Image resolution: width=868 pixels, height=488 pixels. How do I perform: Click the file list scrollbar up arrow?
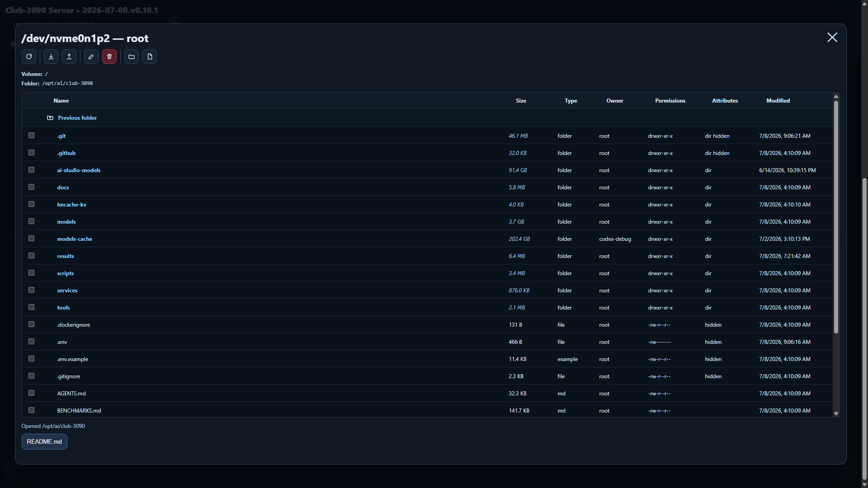pyautogui.click(x=836, y=97)
